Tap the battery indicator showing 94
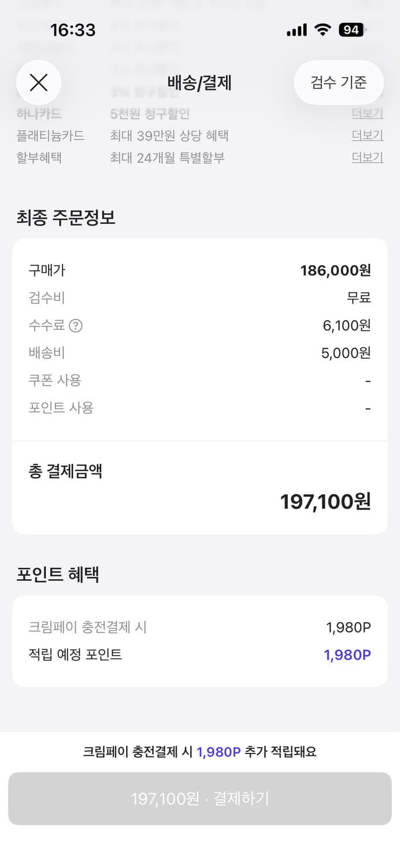 [350, 30]
